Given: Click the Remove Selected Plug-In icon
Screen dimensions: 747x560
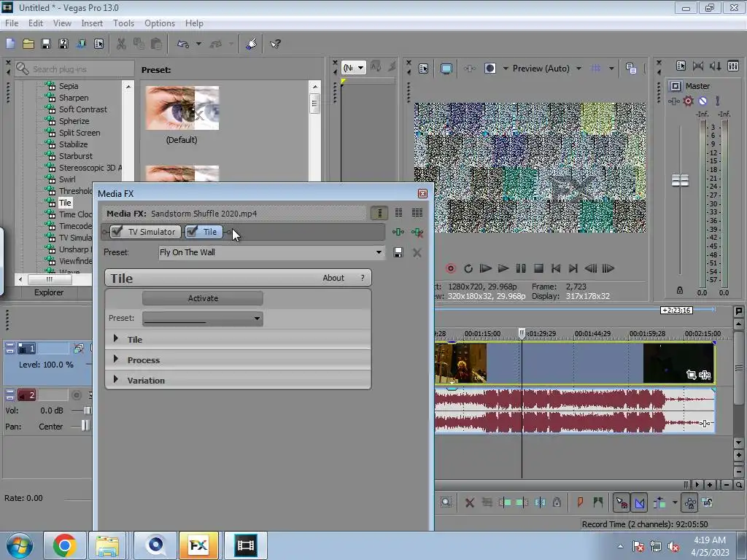Looking at the screenshot, I should click(x=417, y=232).
